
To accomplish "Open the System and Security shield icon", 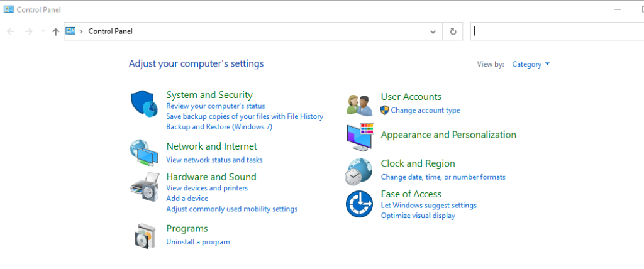I will click(x=144, y=104).
